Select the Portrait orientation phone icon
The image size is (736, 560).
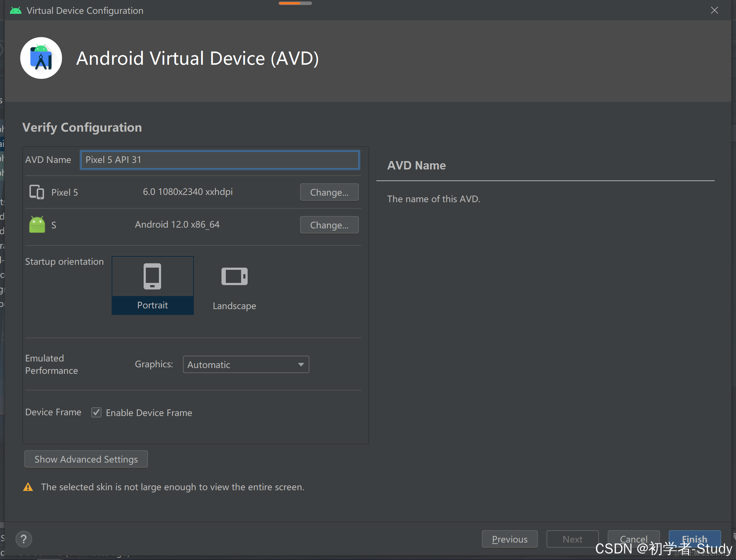(152, 276)
